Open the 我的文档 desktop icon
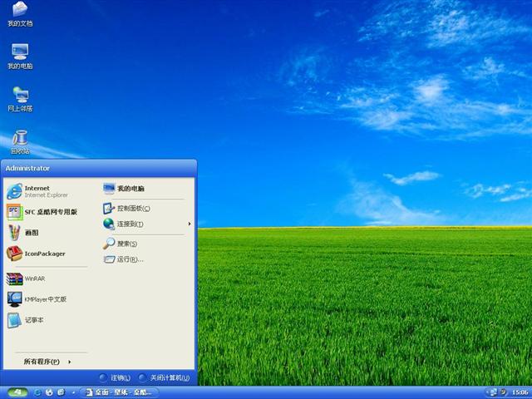Screen dimensions: 532x399 pyautogui.click(x=20, y=14)
